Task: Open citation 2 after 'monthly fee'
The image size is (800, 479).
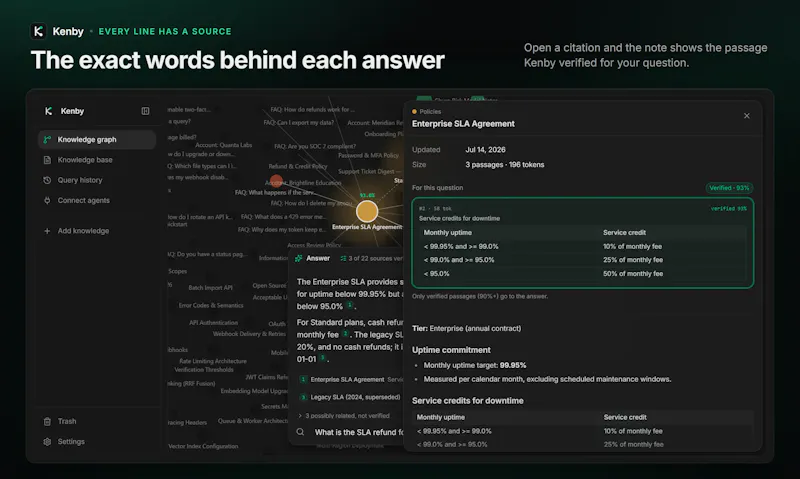Action: (345, 334)
